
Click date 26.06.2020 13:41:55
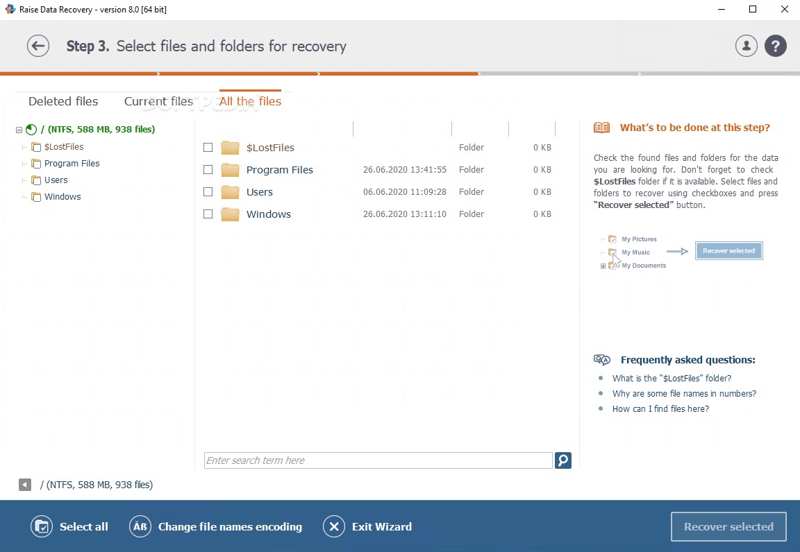[x=405, y=169]
